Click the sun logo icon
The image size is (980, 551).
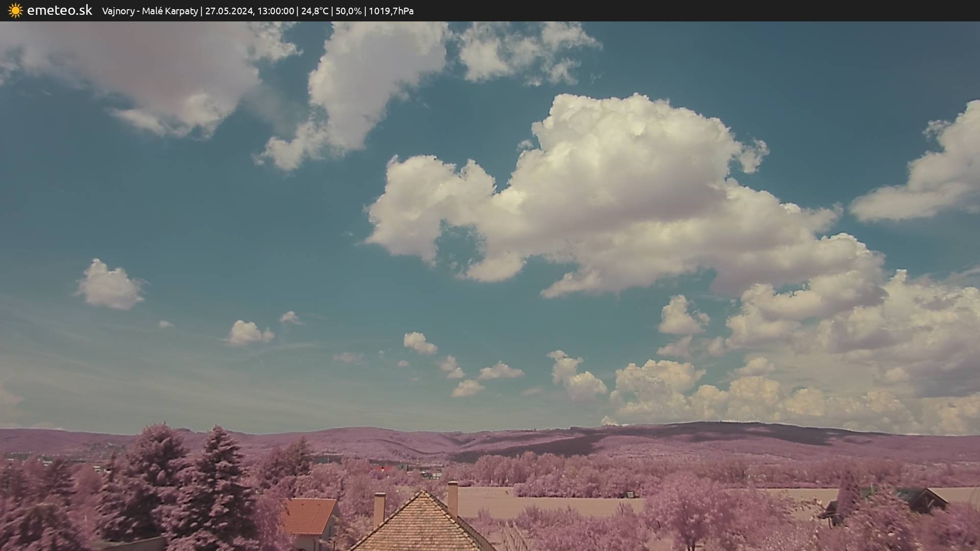(x=15, y=10)
